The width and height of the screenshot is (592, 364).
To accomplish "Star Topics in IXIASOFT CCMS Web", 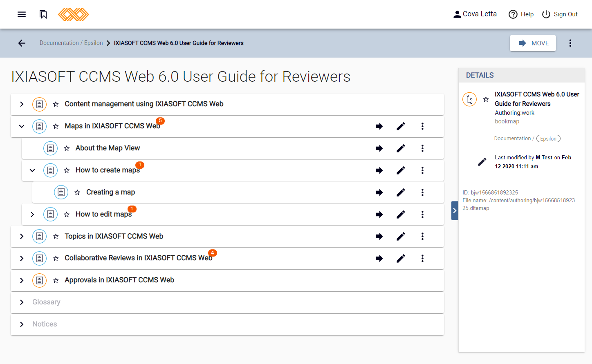I will (56, 237).
